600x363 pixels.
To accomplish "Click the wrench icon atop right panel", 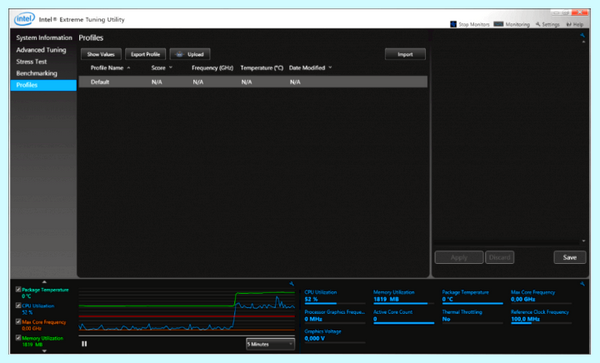I will 582,36.
